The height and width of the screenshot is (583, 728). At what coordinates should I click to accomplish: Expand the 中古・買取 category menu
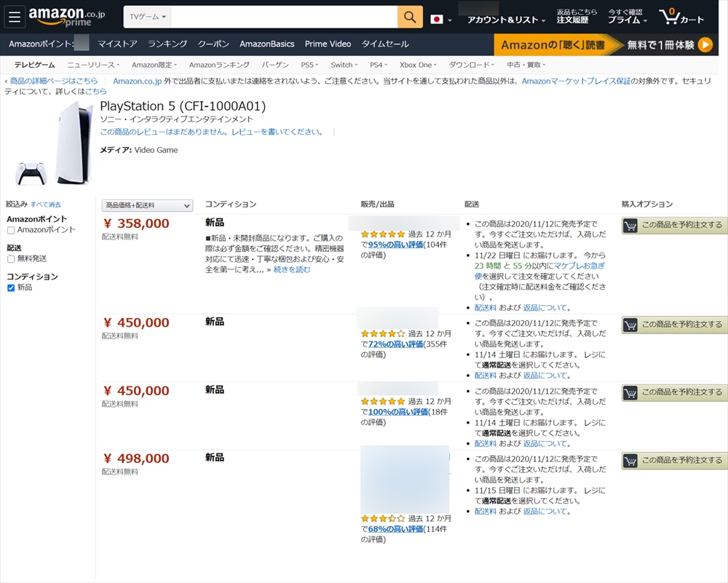[526, 65]
